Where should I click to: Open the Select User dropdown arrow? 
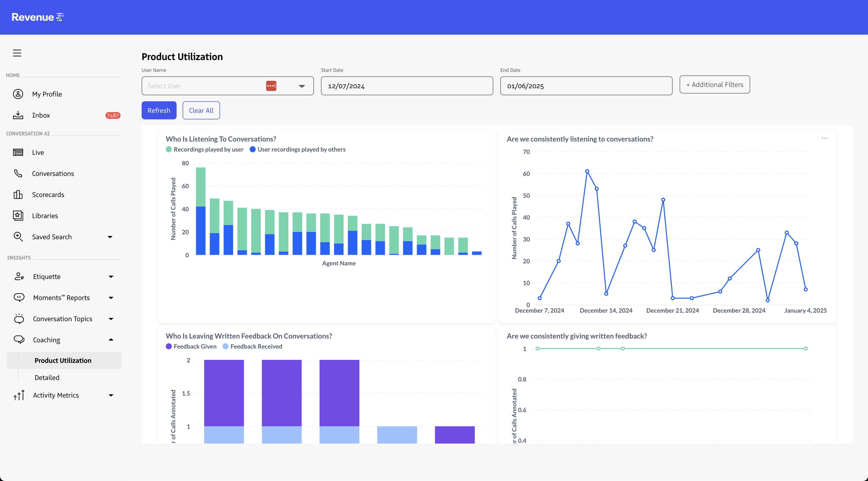coord(302,86)
